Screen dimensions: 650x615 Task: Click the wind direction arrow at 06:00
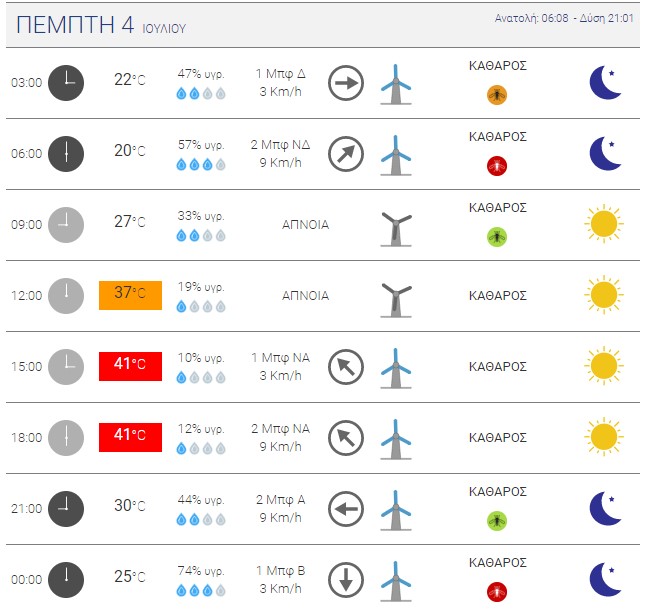point(346,154)
